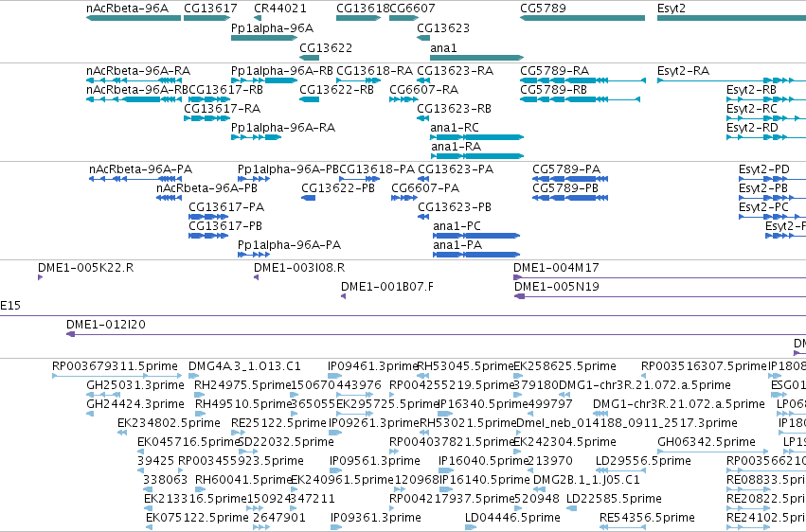Select the CG13617-PA protein label

(x=226, y=207)
